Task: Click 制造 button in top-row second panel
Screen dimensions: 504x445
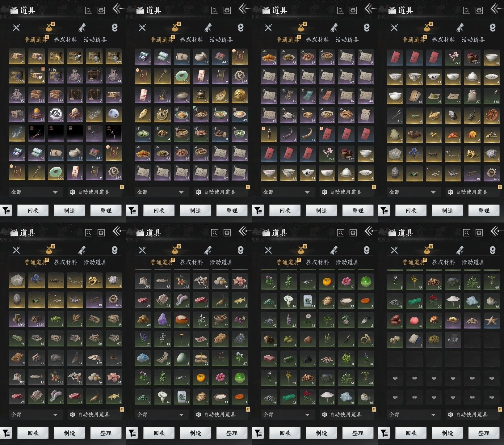Action: point(195,210)
